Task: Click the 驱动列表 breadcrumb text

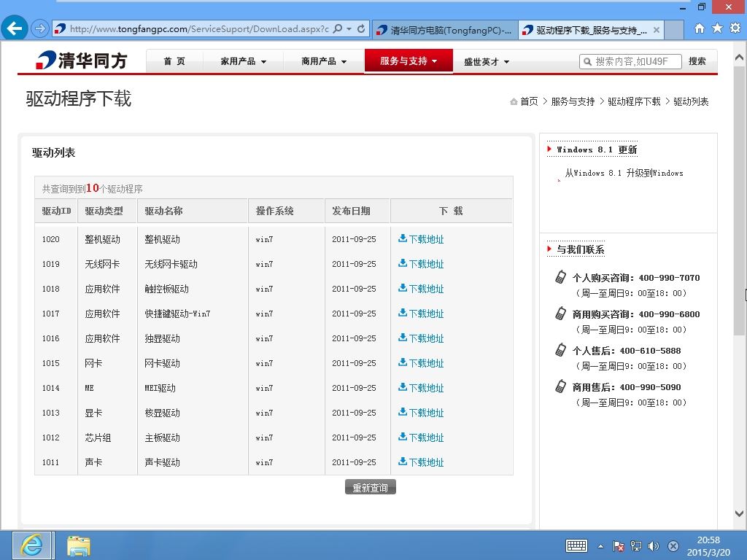Action: click(691, 101)
